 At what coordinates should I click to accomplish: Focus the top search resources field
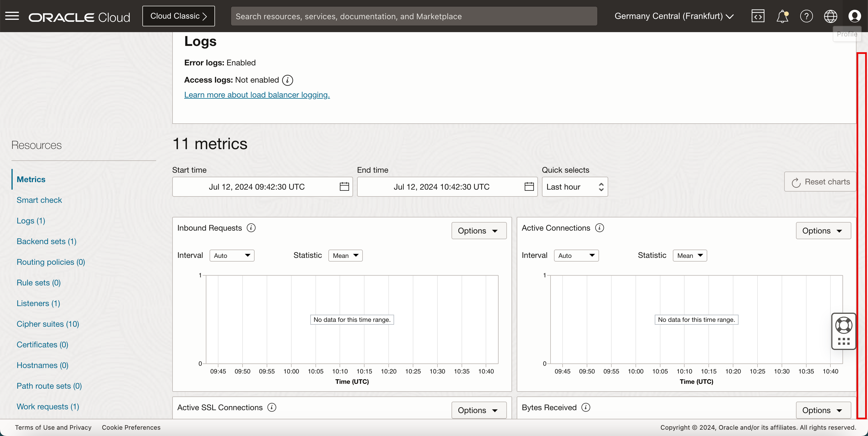click(413, 16)
